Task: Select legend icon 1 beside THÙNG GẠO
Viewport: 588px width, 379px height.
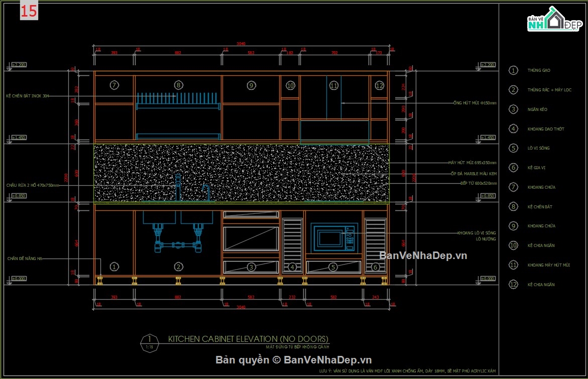Action: coord(513,70)
